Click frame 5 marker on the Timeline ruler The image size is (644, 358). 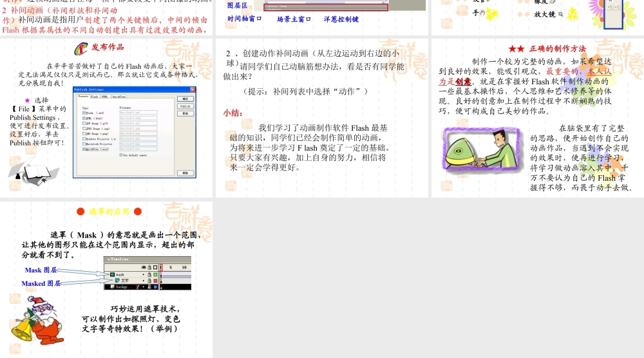pos(171,267)
